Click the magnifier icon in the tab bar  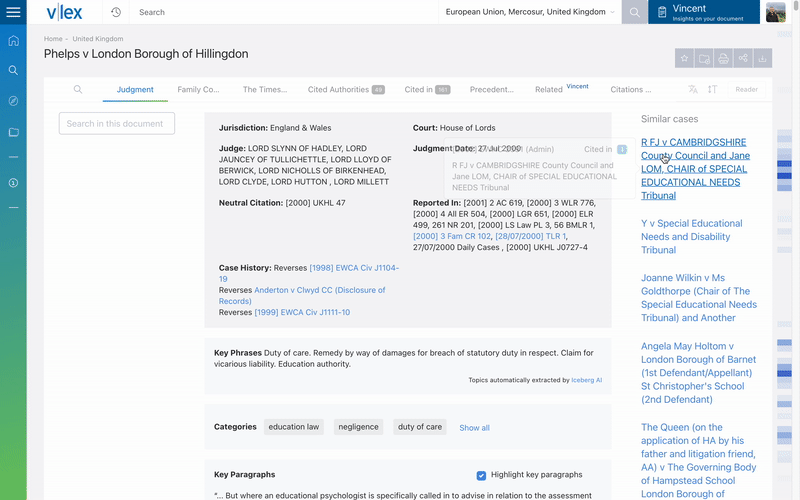point(78,89)
